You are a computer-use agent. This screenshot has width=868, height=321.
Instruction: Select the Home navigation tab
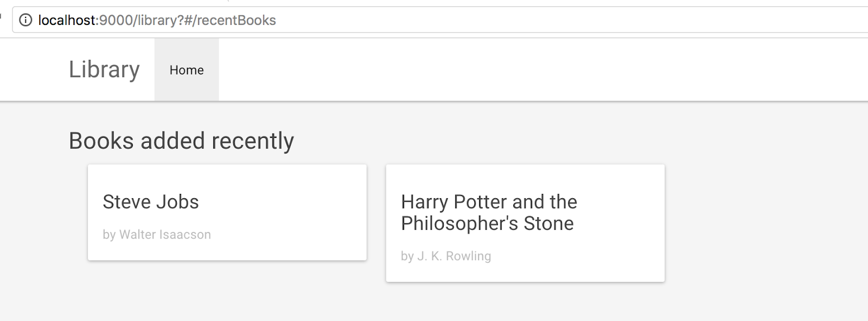(x=187, y=70)
